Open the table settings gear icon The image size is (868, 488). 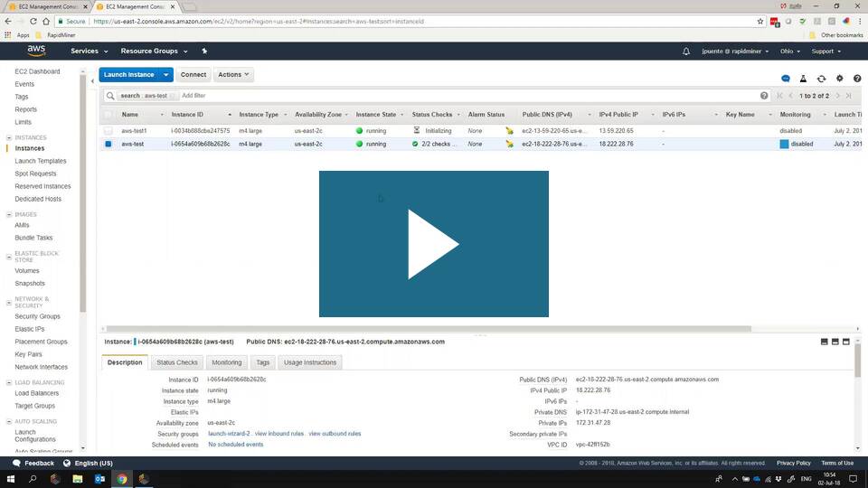(x=840, y=79)
